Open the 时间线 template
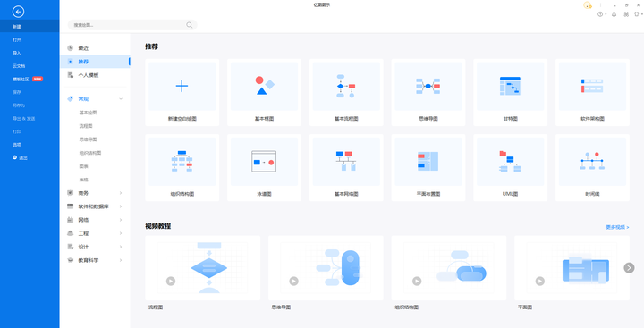The height and width of the screenshot is (328, 644). click(x=593, y=167)
